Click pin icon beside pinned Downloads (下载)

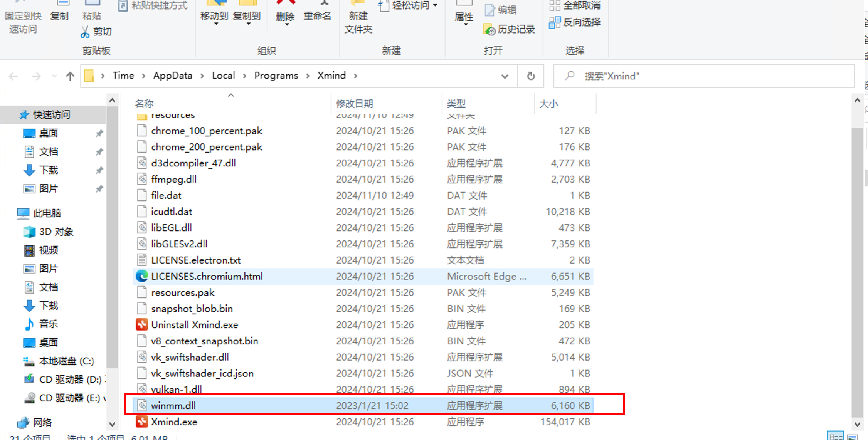(99, 170)
